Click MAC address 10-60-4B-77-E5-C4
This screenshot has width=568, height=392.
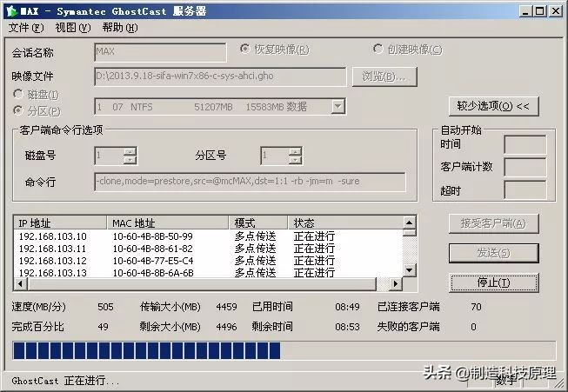[x=153, y=261]
